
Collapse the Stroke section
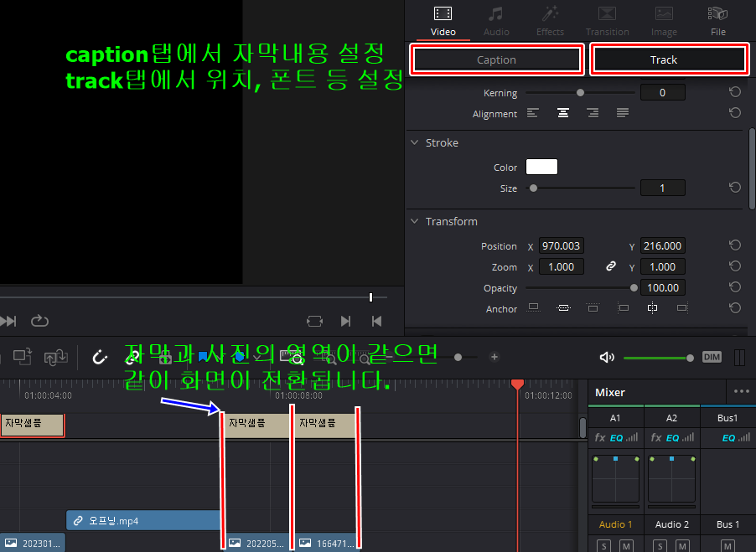coord(414,142)
